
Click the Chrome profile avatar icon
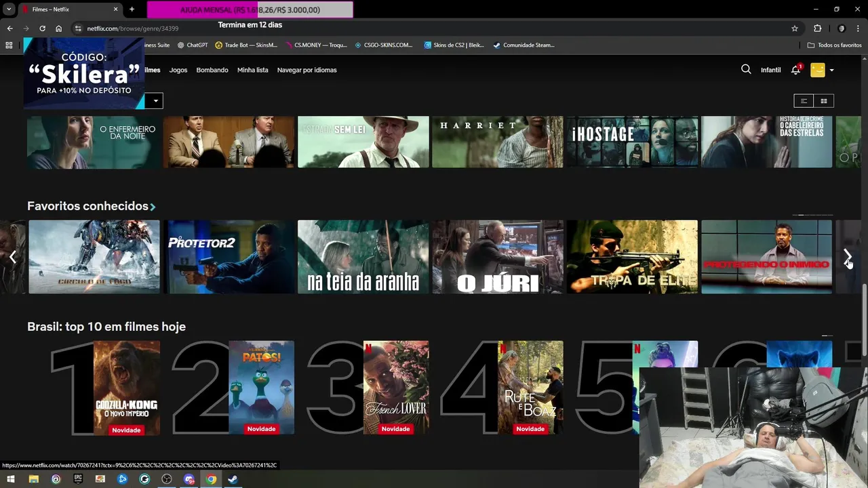(842, 28)
